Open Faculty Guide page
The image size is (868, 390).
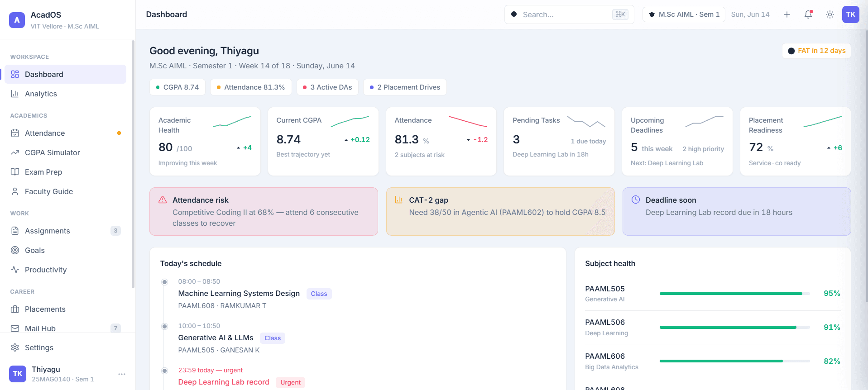[x=65, y=191]
